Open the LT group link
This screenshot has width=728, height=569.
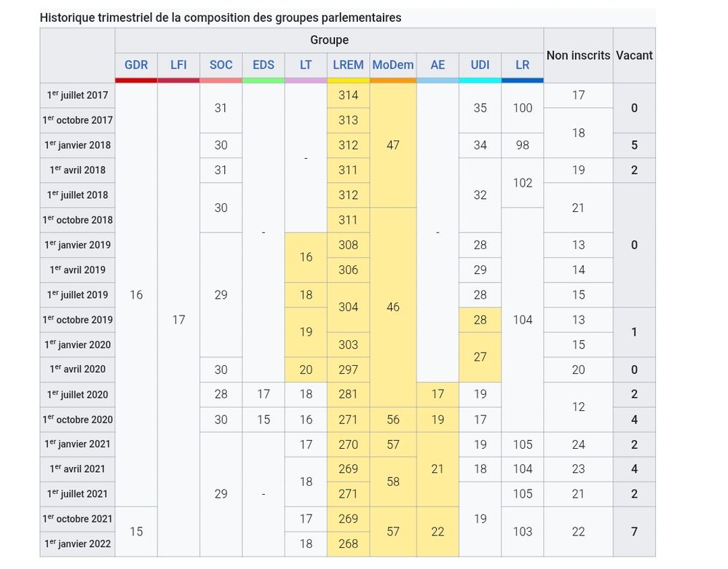pos(306,65)
